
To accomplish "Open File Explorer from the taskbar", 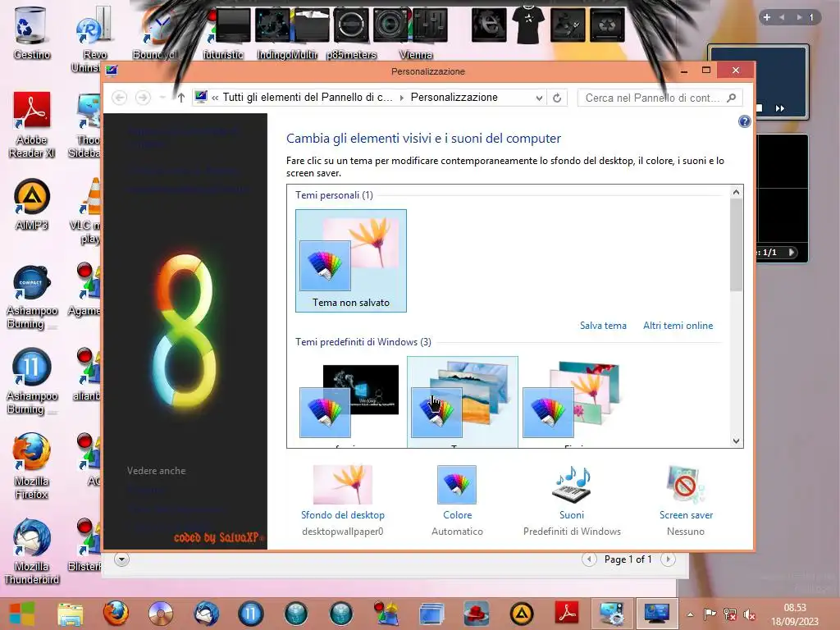I will pyautogui.click(x=71, y=614).
